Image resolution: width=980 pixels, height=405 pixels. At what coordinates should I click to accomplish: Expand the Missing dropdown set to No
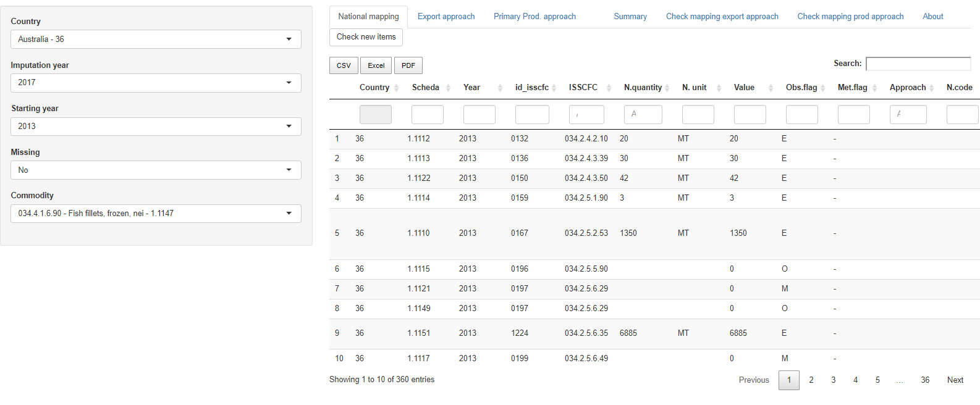tap(156, 170)
